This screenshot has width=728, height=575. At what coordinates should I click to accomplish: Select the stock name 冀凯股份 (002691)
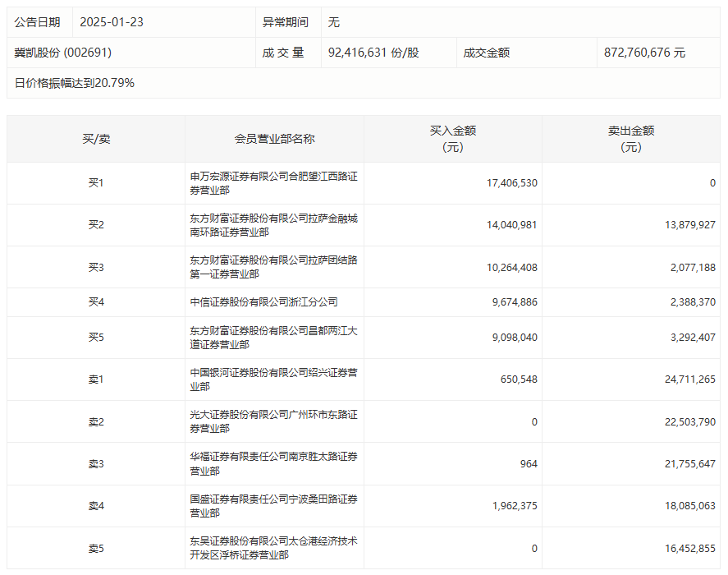tap(62, 53)
